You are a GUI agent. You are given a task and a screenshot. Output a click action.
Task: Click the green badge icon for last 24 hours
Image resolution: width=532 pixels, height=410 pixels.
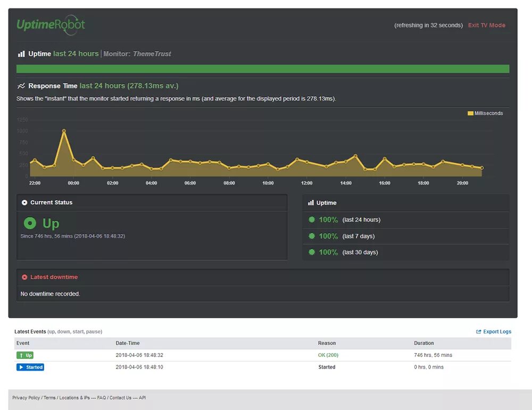point(311,220)
